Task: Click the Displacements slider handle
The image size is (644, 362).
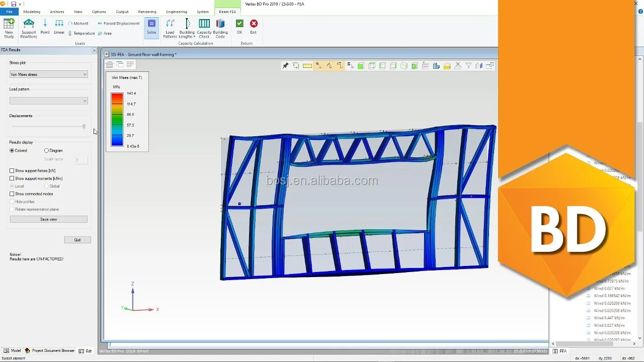Action: click(84, 127)
